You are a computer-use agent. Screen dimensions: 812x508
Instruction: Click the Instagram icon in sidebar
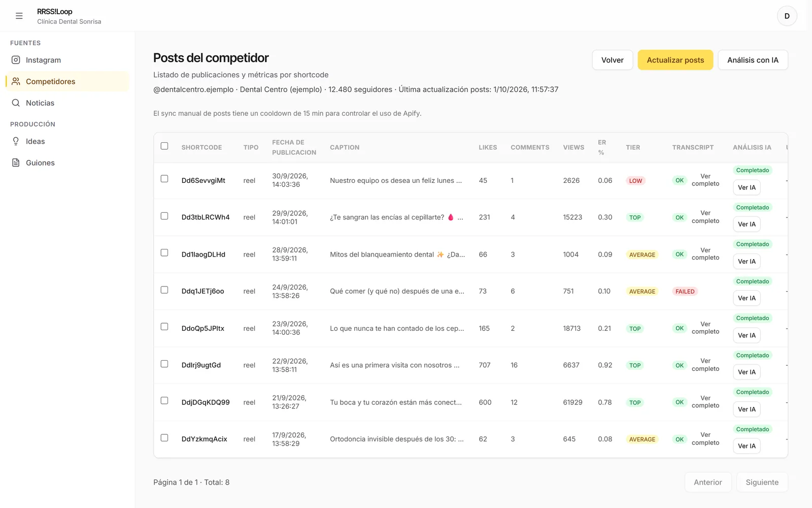tap(16, 60)
